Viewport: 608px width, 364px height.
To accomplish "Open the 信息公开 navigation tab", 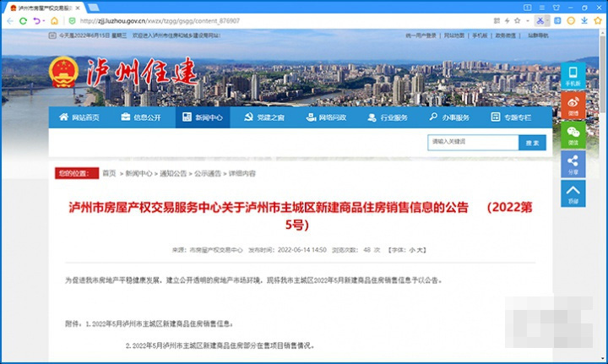I will pyautogui.click(x=141, y=117).
